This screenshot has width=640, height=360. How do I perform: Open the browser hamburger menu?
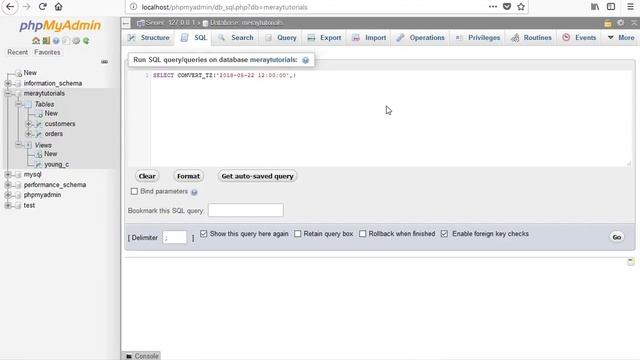[x=631, y=7]
